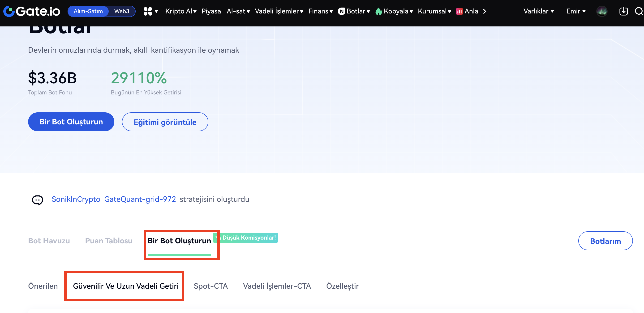Click the chat bubble announcement icon
The width and height of the screenshot is (644, 313).
point(38,200)
